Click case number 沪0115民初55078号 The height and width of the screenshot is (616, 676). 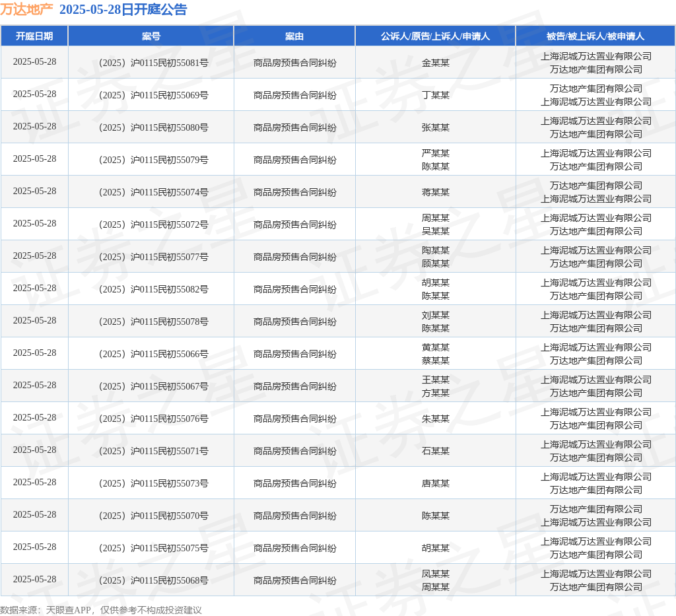pos(154,322)
